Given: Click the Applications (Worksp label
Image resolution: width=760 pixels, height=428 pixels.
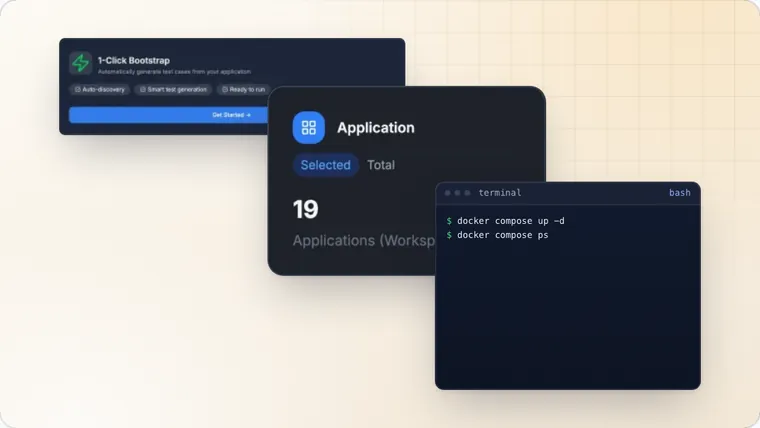Looking at the screenshot, I should [x=364, y=240].
